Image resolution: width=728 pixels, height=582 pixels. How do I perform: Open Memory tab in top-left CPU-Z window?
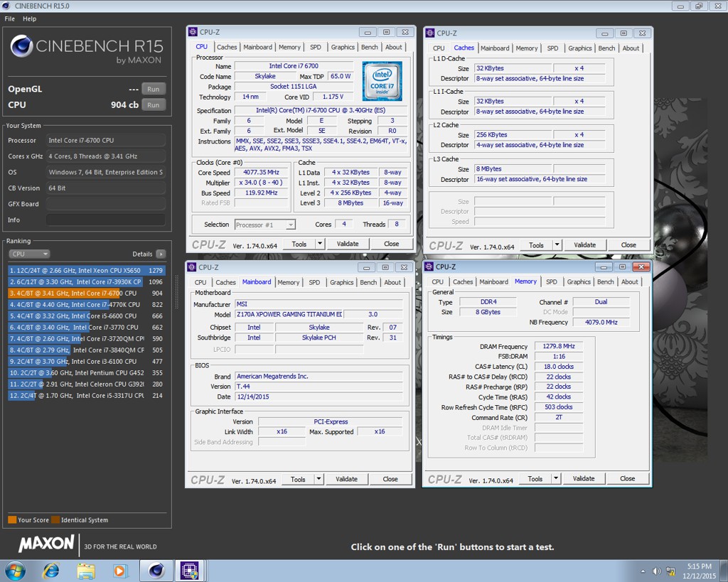point(289,47)
